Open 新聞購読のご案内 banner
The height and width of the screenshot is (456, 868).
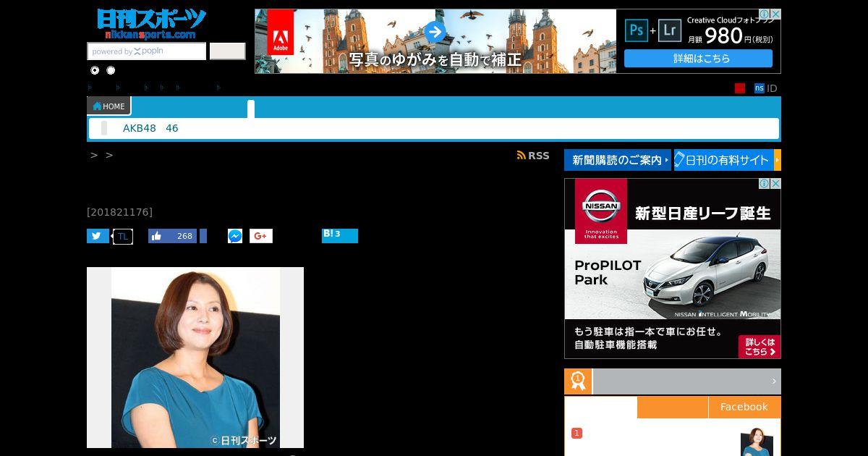tap(618, 160)
